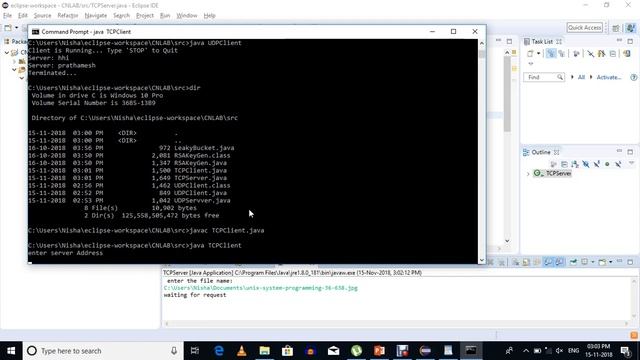Toggle Scroll Lock in Console toolbar

(x=526, y=262)
